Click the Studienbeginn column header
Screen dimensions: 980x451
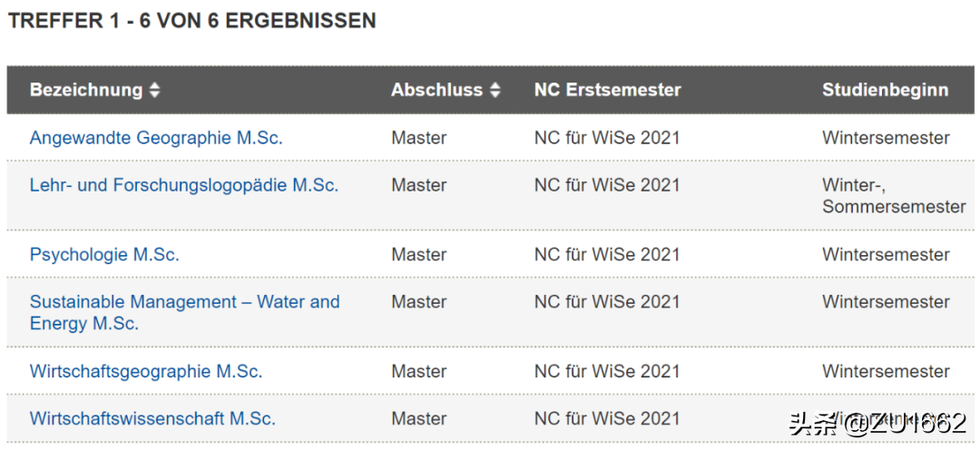[885, 90]
